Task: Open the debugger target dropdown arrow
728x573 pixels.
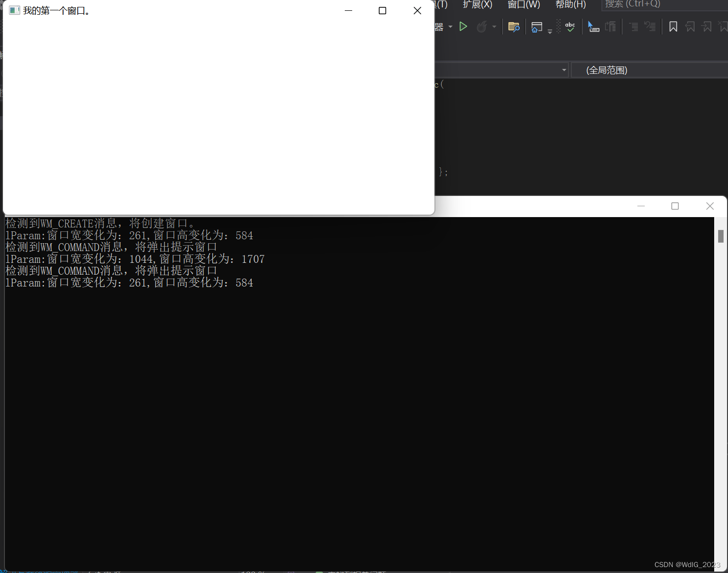Action: (x=450, y=27)
